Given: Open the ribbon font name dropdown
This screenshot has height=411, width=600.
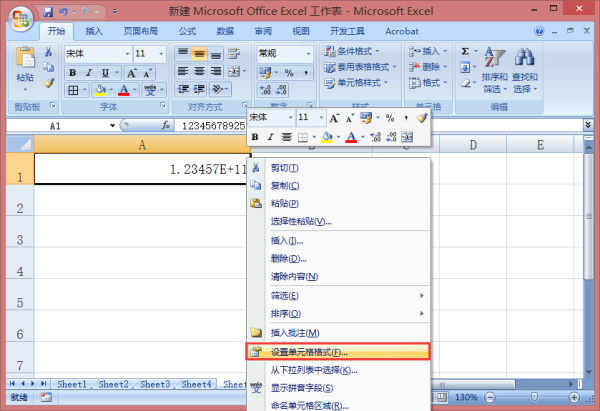Looking at the screenshot, I should [127, 54].
